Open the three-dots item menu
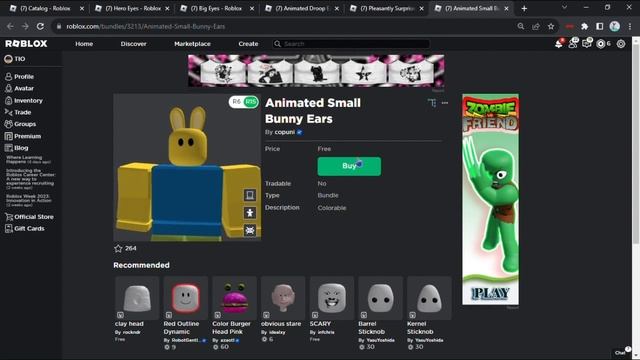The height and width of the screenshot is (360, 640). (x=445, y=103)
